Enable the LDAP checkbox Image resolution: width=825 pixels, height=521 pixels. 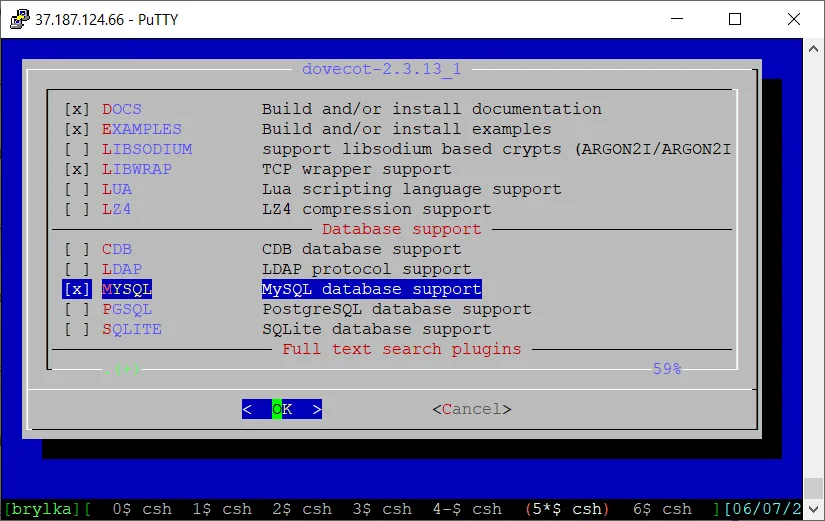click(77, 269)
